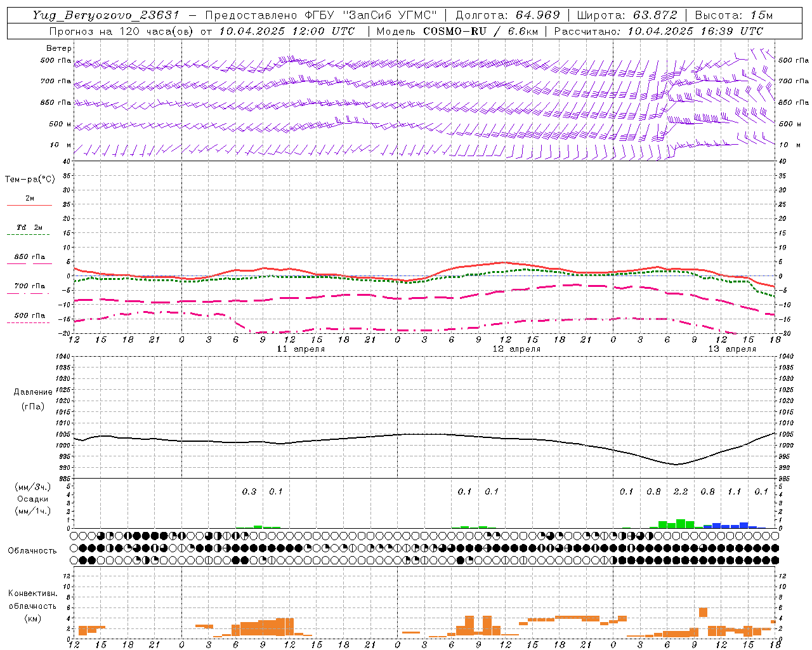Click the Облачность cloud cover label

(x=32, y=551)
